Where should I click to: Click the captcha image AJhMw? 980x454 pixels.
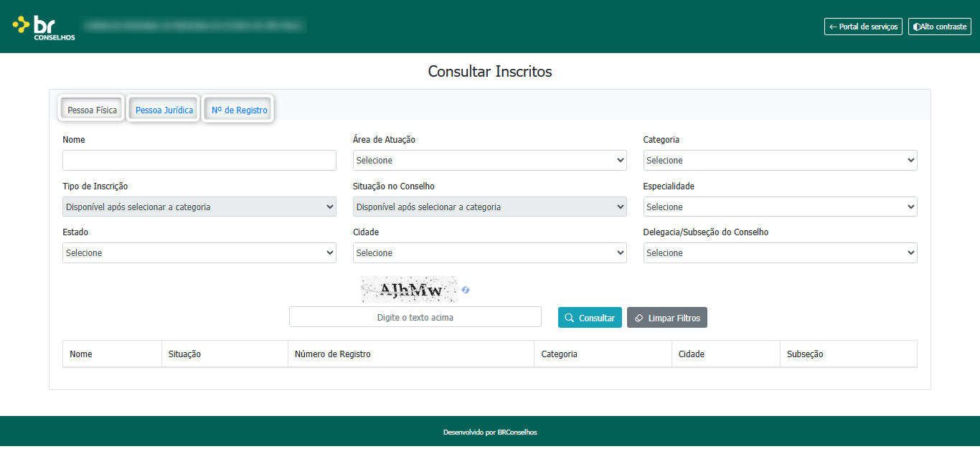pyautogui.click(x=409, y=290)
